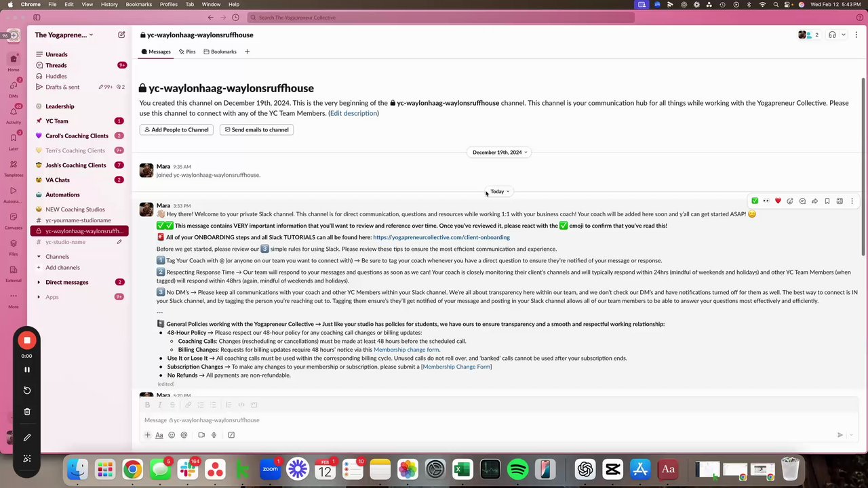Click the attach plus icon in composer
868x488 pixels.
point(147,435)
